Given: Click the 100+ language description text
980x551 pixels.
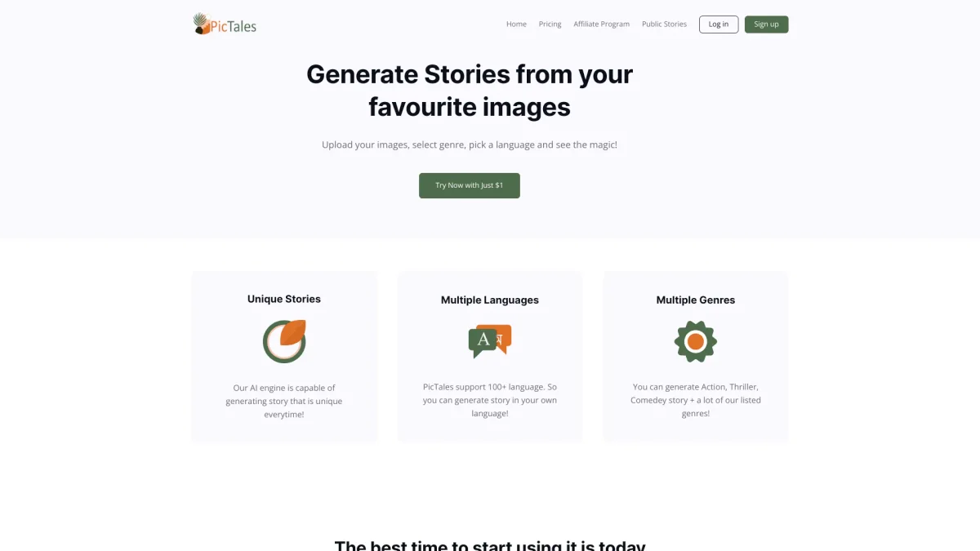Looking at the screenshot, I should tap(490, 400).
